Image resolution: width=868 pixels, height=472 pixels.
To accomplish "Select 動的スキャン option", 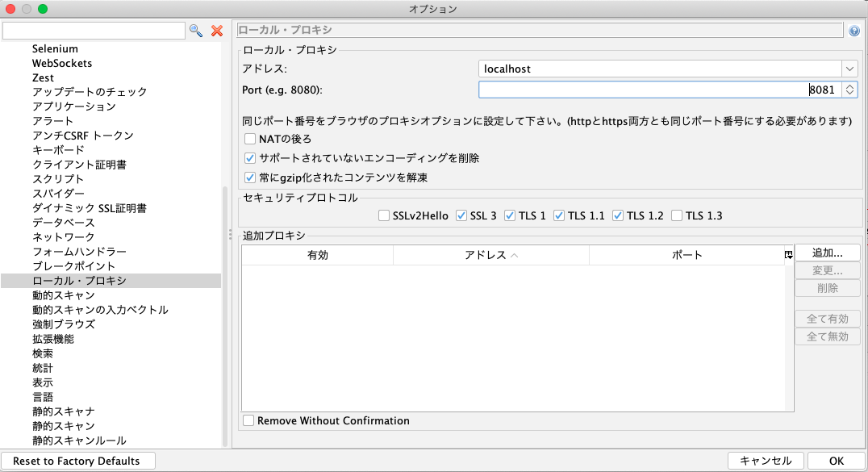I will (x=64, y=295).
